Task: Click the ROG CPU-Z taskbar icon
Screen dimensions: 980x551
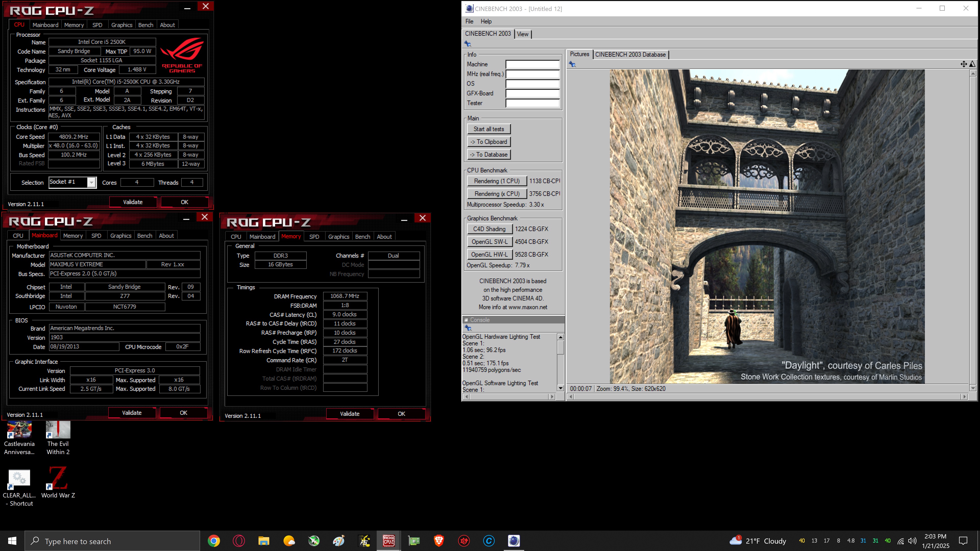Action: click(x=388, y=541)
